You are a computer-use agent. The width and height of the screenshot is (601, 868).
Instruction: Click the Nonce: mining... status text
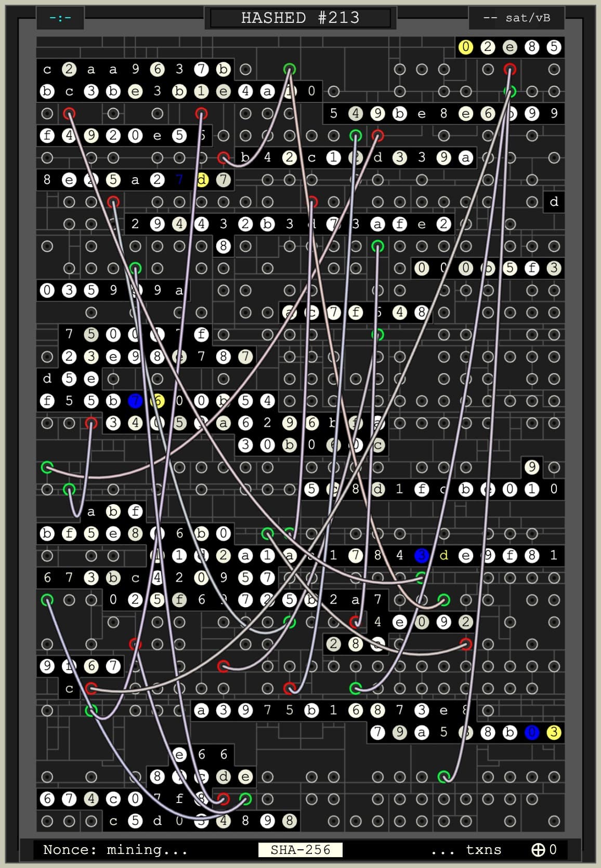click(115, 849)
